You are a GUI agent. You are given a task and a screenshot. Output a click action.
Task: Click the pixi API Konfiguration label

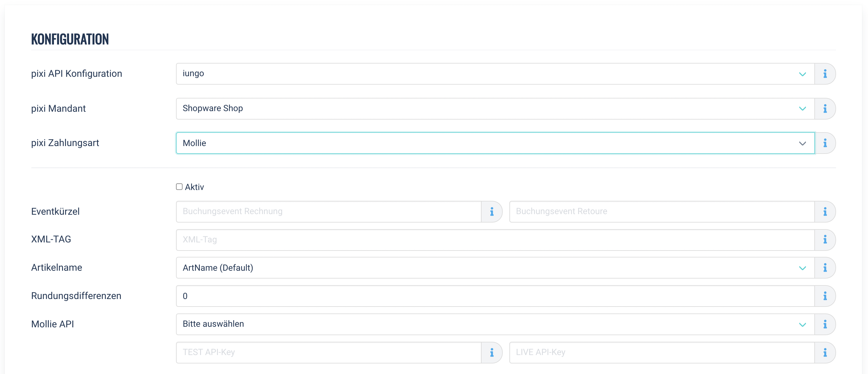coord(77,74)
